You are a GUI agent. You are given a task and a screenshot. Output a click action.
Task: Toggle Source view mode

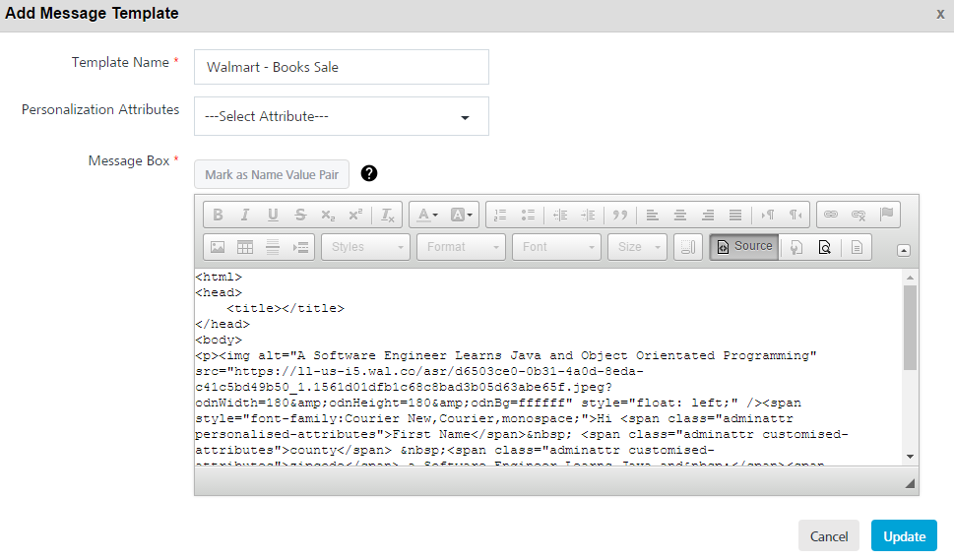coord(744,247)
